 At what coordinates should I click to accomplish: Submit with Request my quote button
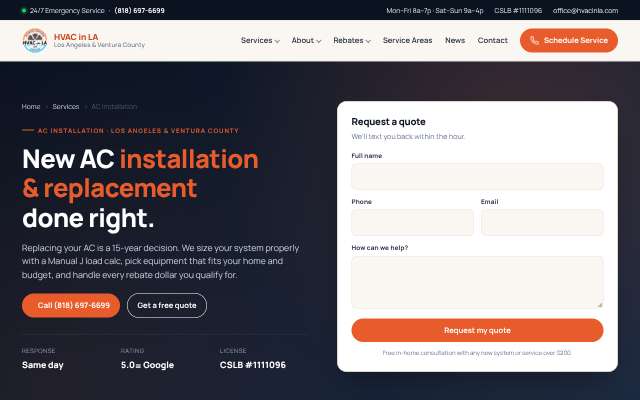click(477, 330)
